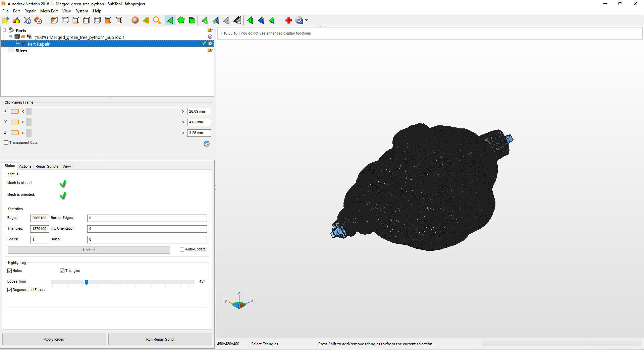The height and width of the screenshot is (350, 644).
Task: Toggle the Z clip plane orange rectangle button
Action: pyautogui.click(x=15, y=133)
